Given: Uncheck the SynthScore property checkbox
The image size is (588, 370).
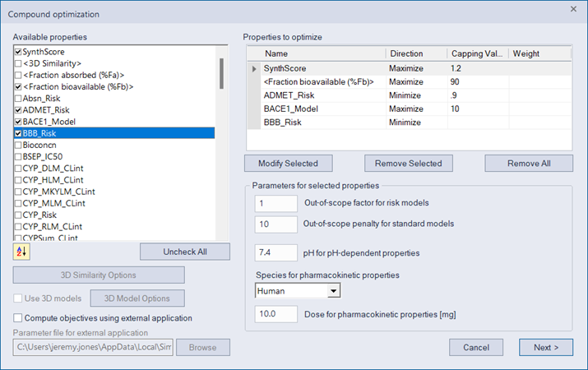Looking at the screenshot, I should point(18,52).
